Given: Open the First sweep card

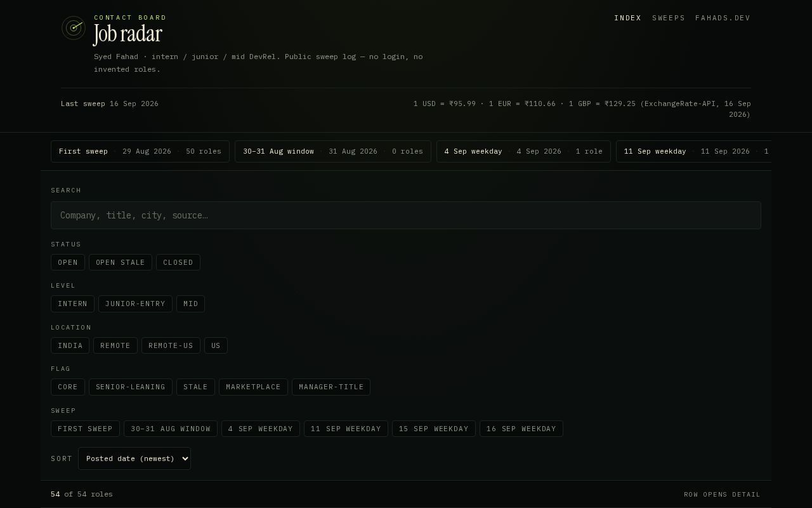Looking at the screenshot, I should 140,151.
